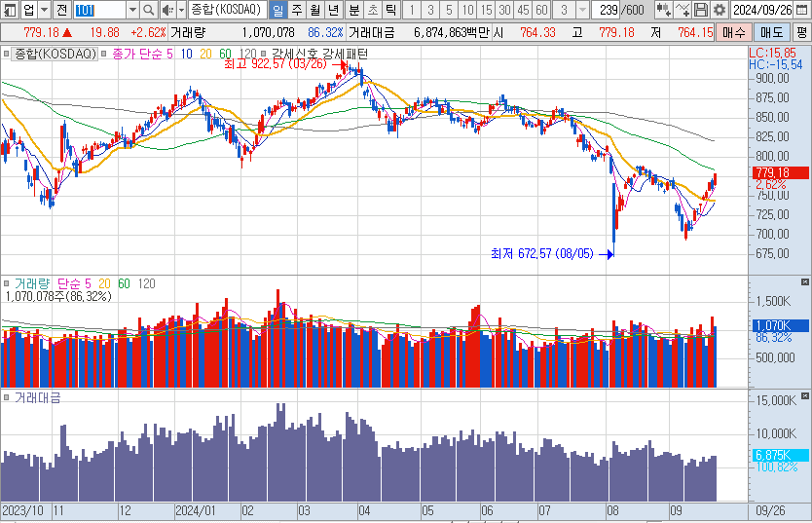812x523 pixels.
Task: Choose the 10 interval button
Action: point(467,10)
